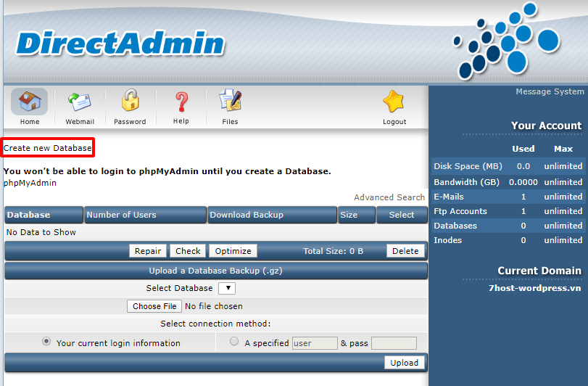
Task: Click the Password padlock icon
Action: [130, 100]
